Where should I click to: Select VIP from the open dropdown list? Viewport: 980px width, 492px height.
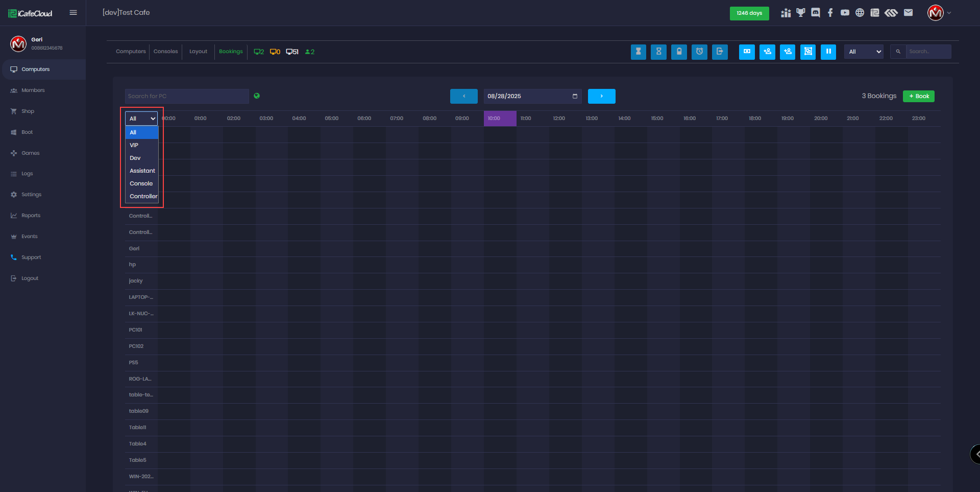[x=134, y=145]
